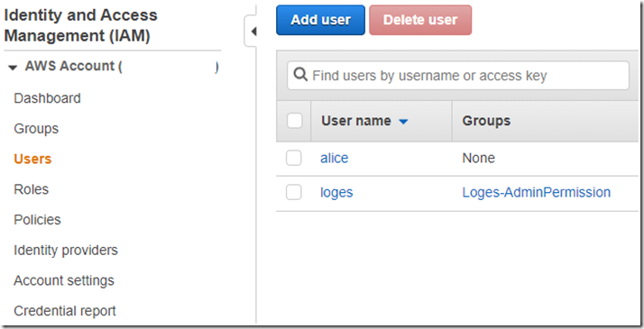Viewport: 644px width, 329px height.
Task: Select the checkbox for loges
Action: coord(294,192)
